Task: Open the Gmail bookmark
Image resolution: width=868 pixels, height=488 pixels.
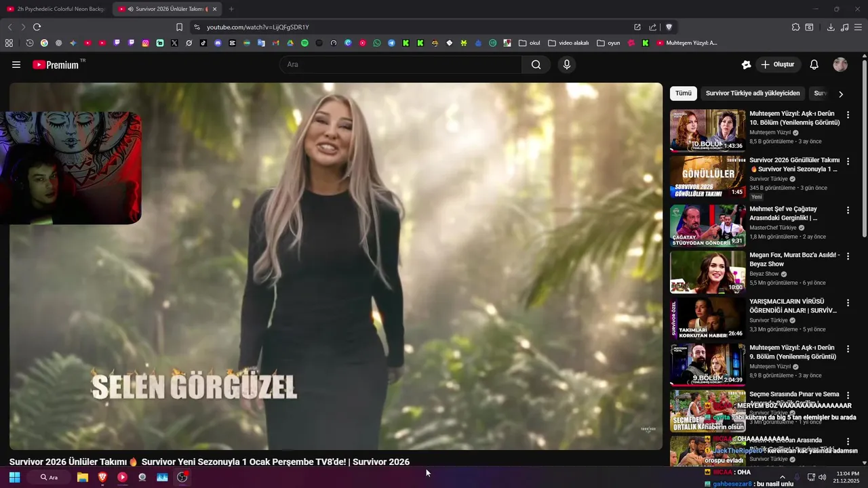Action: click(276, 43)
